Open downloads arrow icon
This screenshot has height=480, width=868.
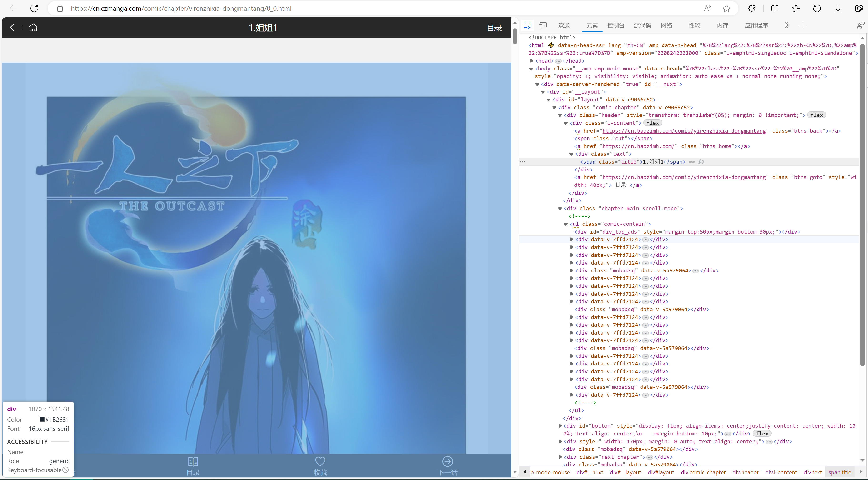838,8
